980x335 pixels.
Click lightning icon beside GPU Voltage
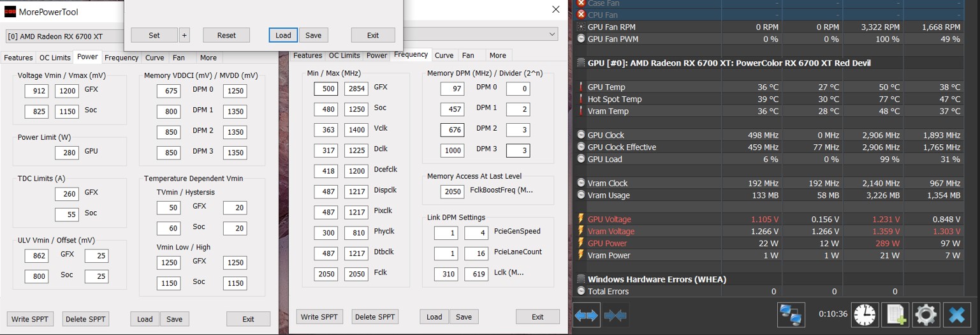581,219
